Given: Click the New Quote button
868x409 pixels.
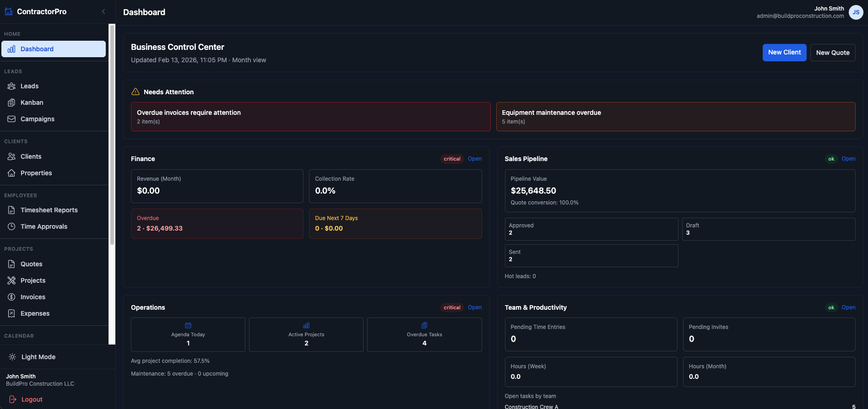Looking at the screenshot, I should (x=833, y=53).
